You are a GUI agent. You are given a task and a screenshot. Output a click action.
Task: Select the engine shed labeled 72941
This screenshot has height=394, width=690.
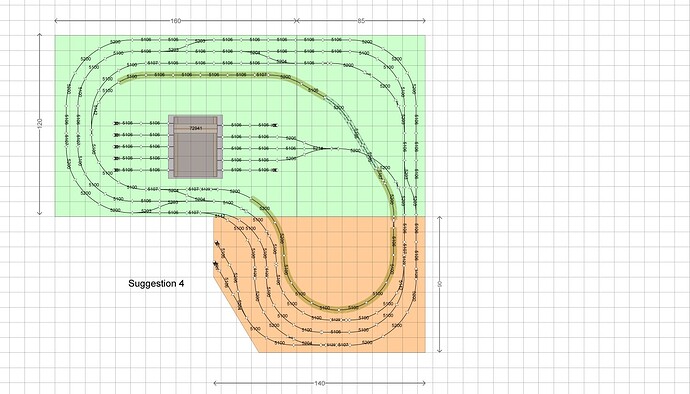pyautogui.click(x=195, y=147)
